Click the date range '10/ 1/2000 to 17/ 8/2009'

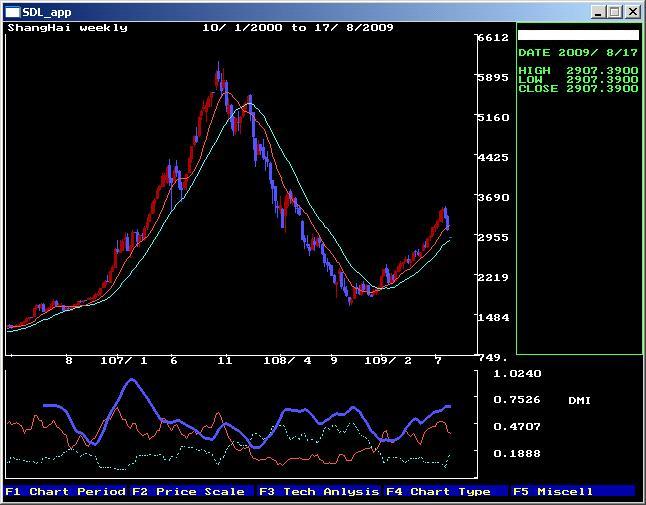click(298, 28)
